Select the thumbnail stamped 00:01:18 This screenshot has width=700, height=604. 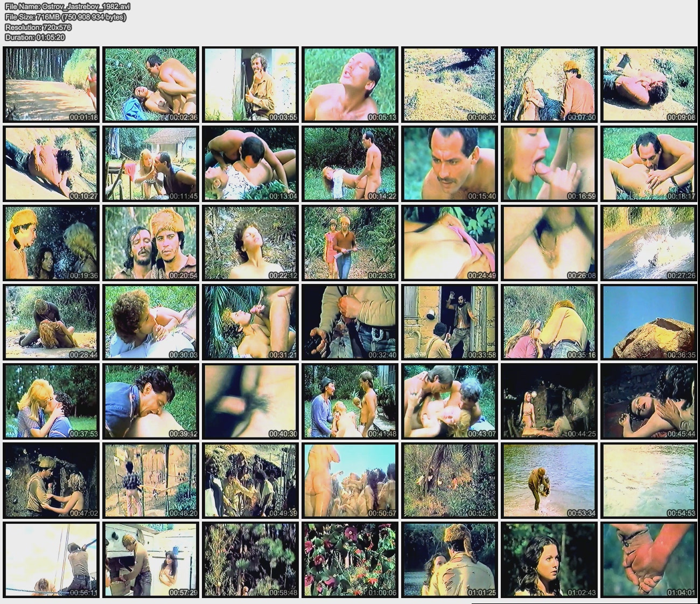coord(51,85)
